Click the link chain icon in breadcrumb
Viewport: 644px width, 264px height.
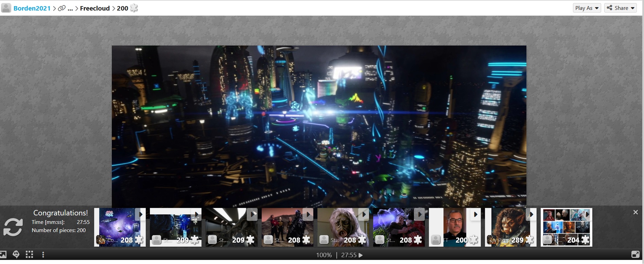click(x=62, y=8)
